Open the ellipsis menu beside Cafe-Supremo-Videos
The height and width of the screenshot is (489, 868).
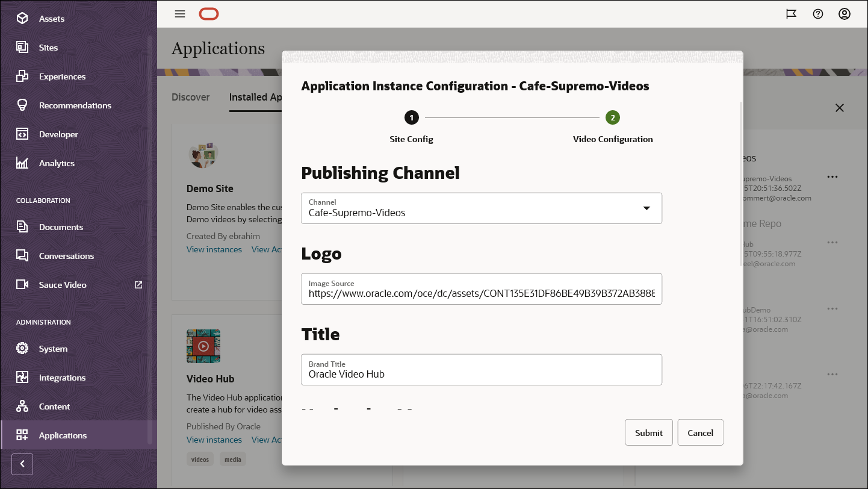coord(832,176)
